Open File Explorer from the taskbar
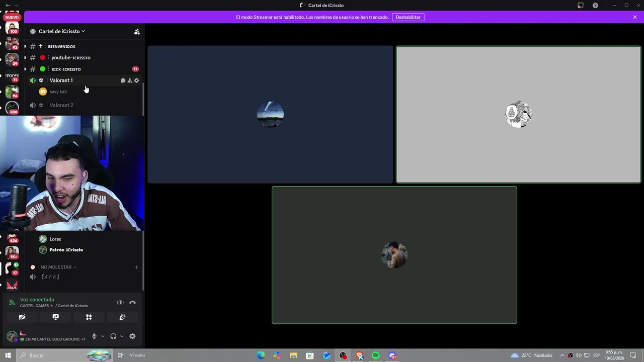Viewport: 644px width, 362px height. click(x=293, y=355)
